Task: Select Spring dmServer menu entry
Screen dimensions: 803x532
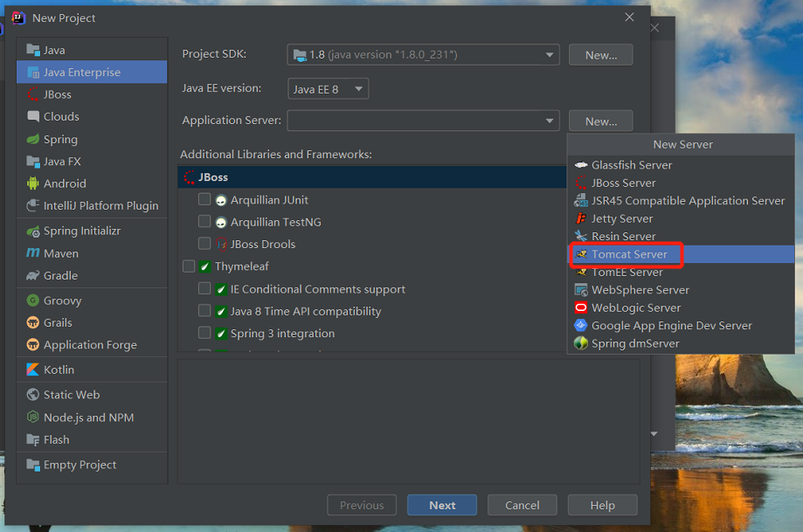Action: [682, 343]
